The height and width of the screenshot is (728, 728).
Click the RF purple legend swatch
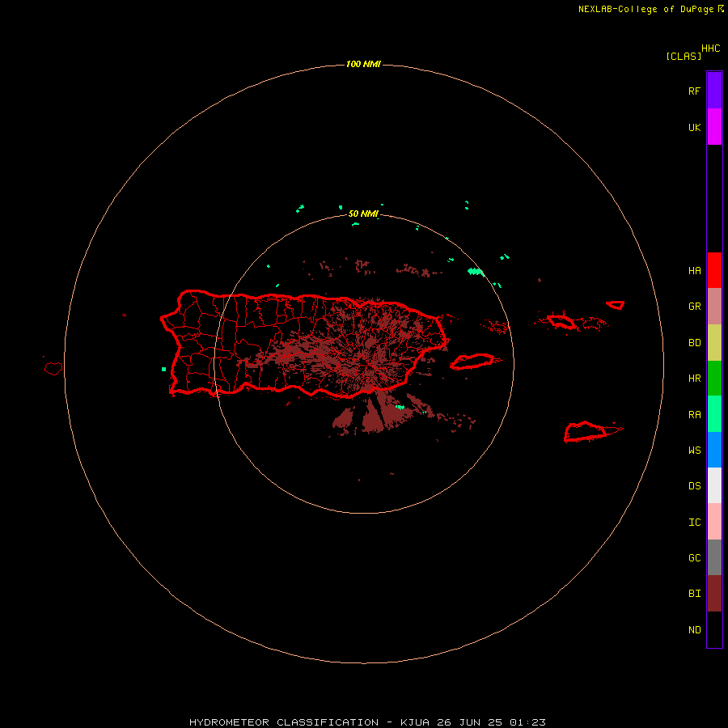coord(714,91)
